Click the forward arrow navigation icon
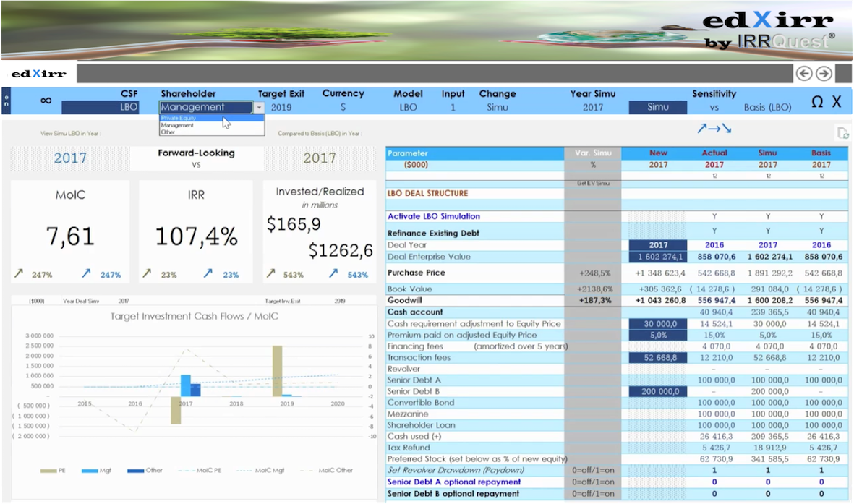 pyautogui.click(x=824, y=73)
